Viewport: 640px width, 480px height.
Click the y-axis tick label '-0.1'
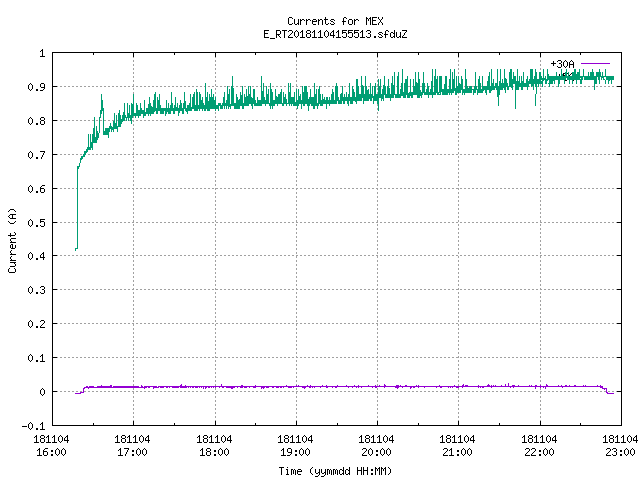[33, 426]
